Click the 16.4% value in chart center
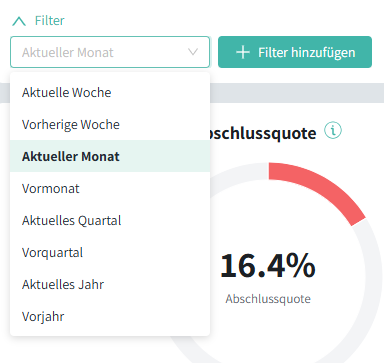 (x=268, y=266)
